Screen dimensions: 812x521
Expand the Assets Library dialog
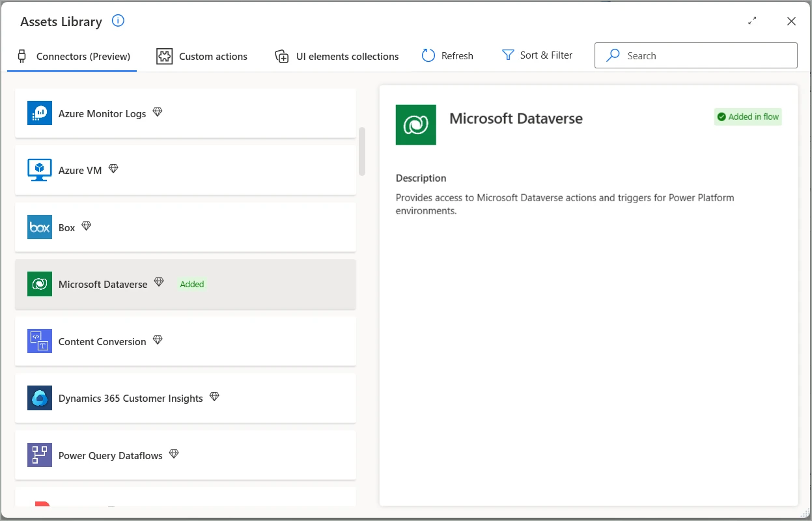coord(752,21)
